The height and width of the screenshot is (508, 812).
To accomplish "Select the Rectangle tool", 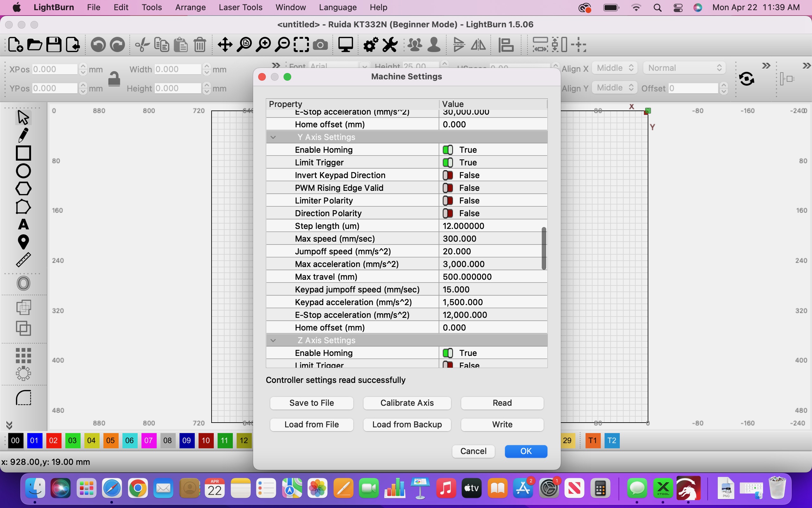I will click(x=23, y=153).
